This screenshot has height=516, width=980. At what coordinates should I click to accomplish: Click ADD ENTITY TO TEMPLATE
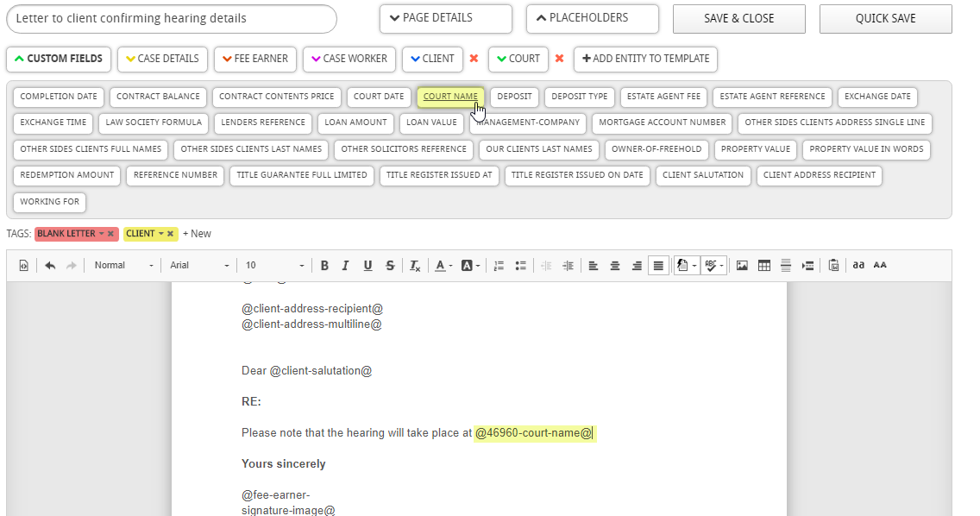click(645, 59)
